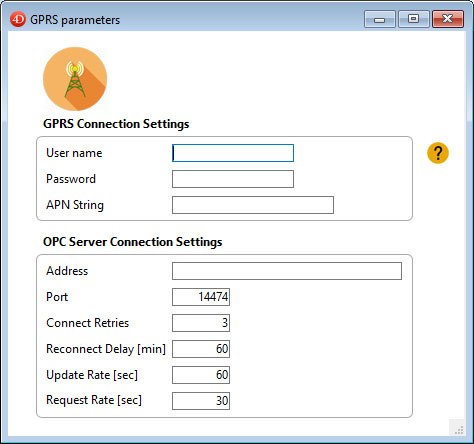Focus the Reconnect Delay [min] field
The width and height of the screenshot is (474, 444).
pyautogui.click(x=201, y=349)
